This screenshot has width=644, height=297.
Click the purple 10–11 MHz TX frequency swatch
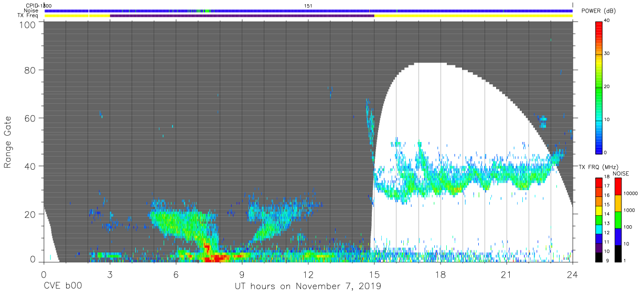[598, 248]
